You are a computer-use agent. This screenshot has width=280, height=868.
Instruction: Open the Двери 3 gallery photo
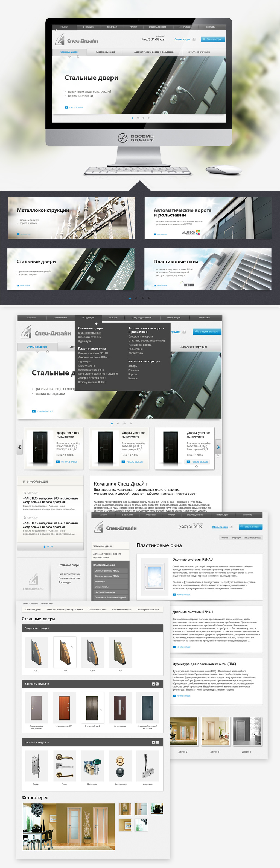[215, 731]
